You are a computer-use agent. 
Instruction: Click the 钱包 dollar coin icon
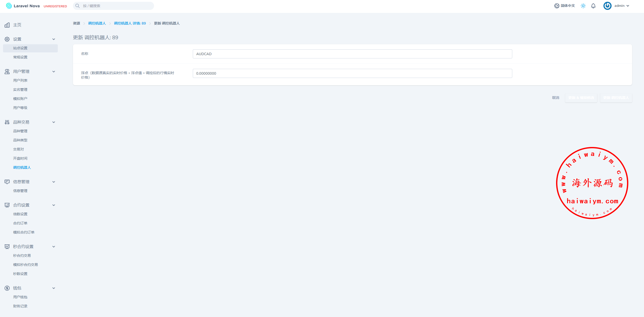pos(7,288)
